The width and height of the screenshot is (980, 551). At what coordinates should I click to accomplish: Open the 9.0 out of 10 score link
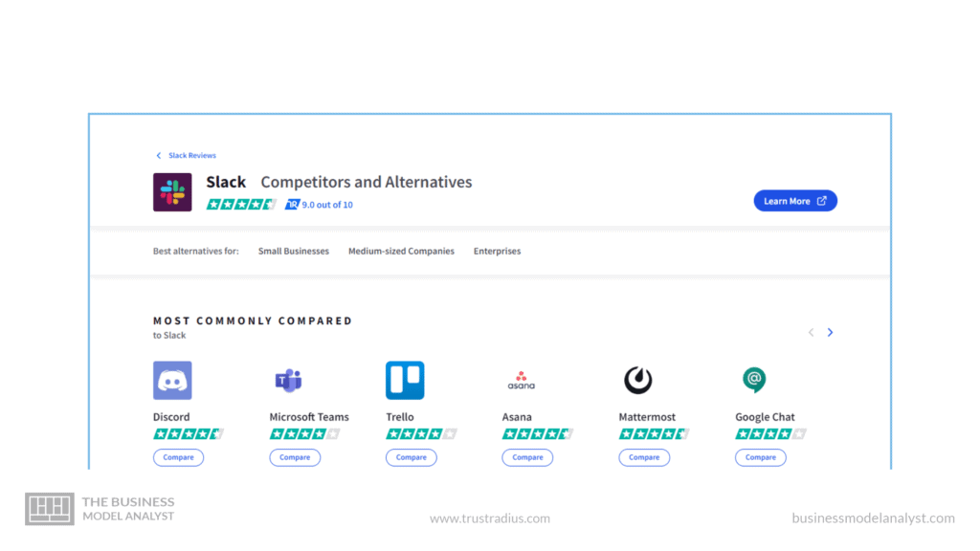pyautogui.click(x=327, y=205)
